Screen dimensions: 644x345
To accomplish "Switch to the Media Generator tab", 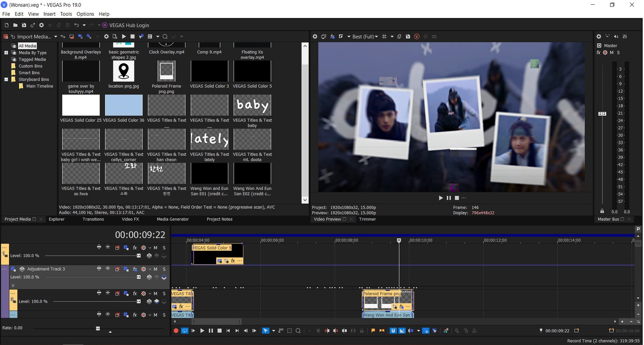I will coord(173,219).
